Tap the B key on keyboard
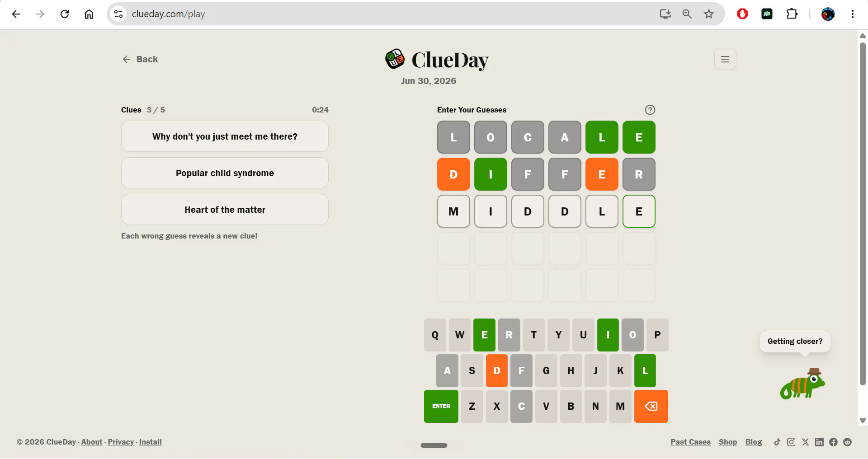 point(571,406)
